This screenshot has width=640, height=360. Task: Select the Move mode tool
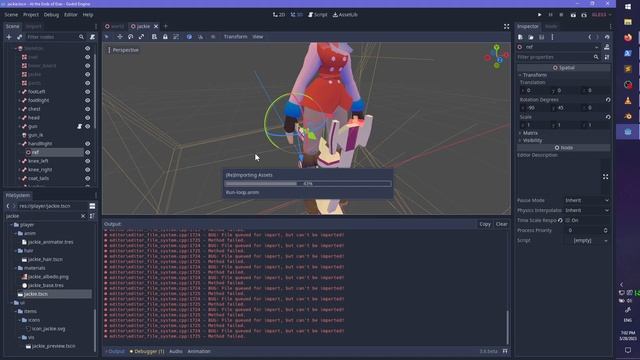point(120,37)
